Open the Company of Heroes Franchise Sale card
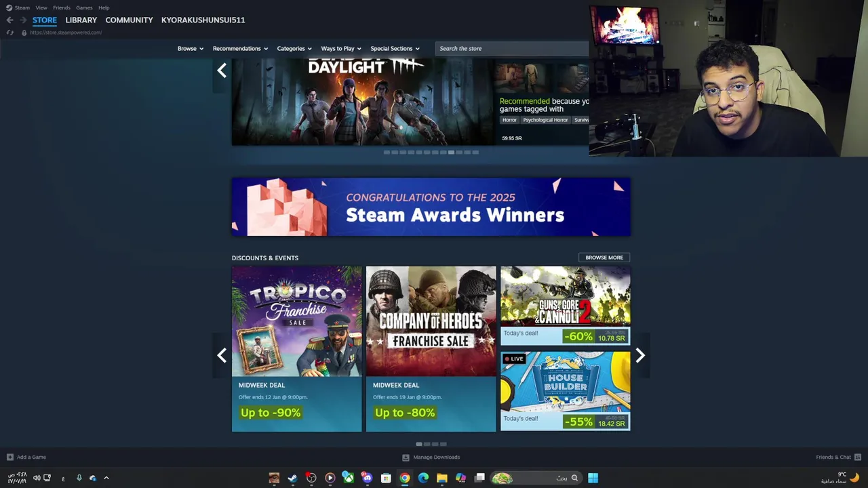 click(431, 348)
